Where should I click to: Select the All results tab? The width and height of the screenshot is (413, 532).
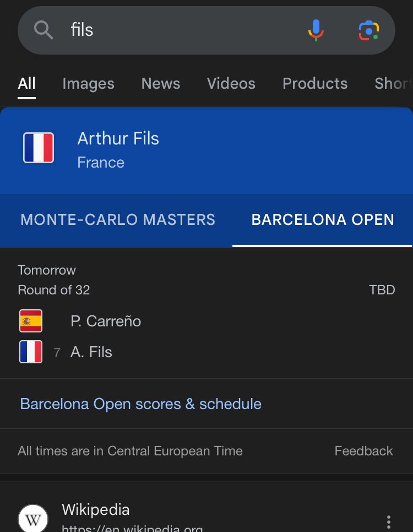click(26, 83)
